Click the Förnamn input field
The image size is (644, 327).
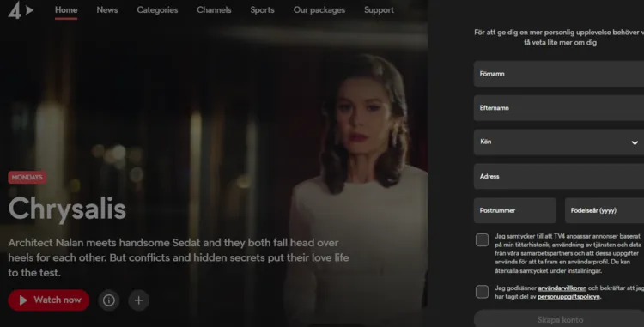point(559,74)
